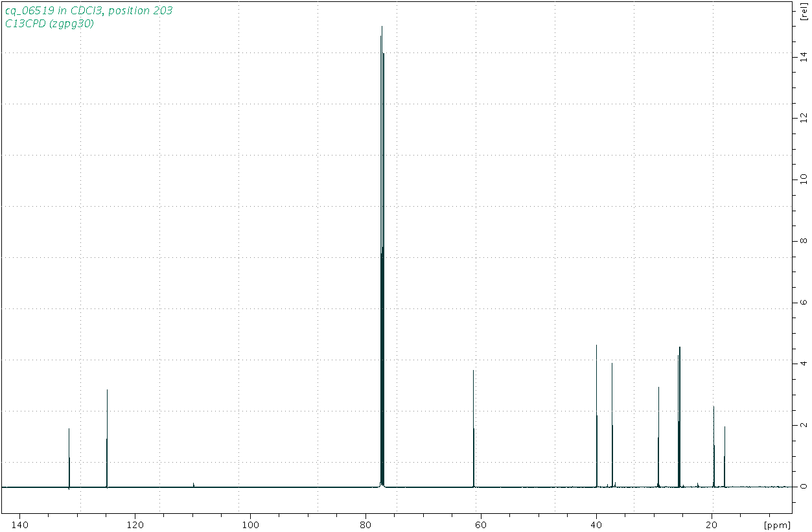Select the peak near 61 ppm
Image resolution: width=812 pixels, height=532 pixels.
[x=474, y=428]
